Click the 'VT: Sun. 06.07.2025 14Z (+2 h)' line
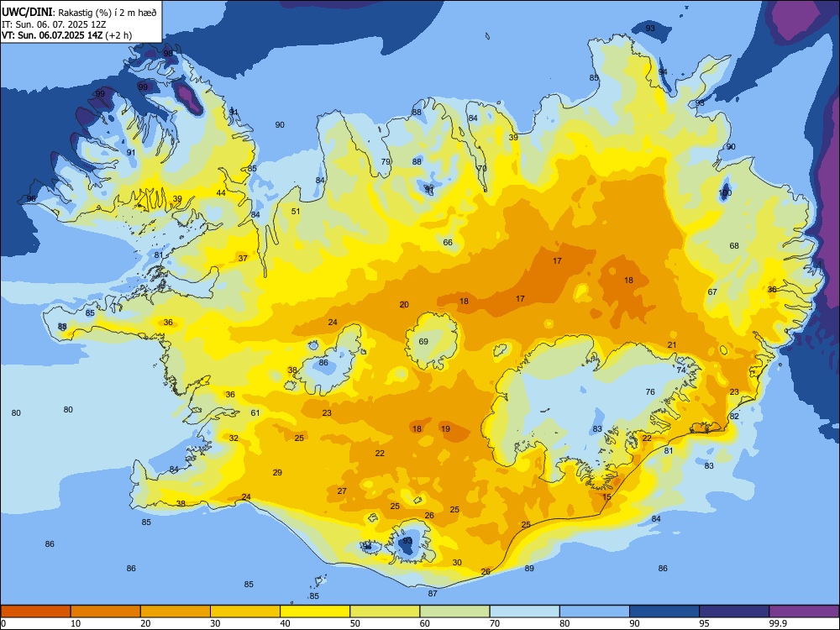This screenshot has width=840, height=630. tap(67, 35)
